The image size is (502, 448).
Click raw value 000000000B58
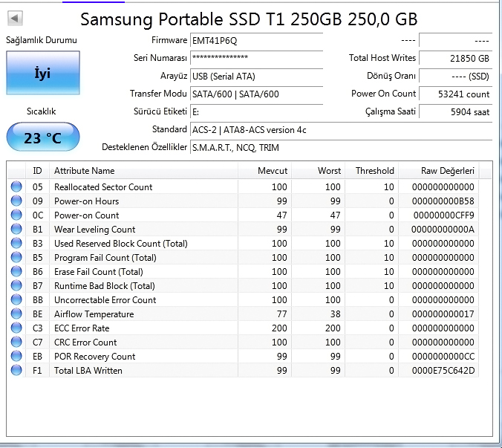pyautogui.click(x=443, y=201)
